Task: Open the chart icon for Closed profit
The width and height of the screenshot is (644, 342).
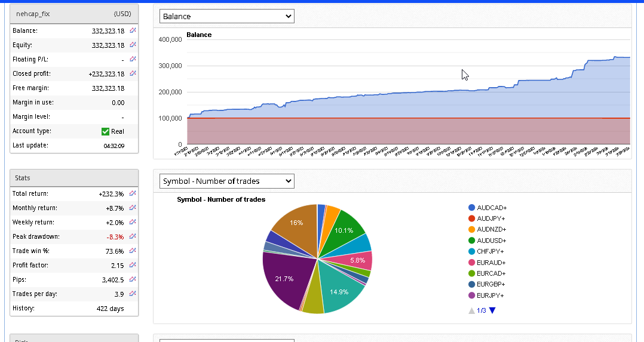Action: pos(133,73)
